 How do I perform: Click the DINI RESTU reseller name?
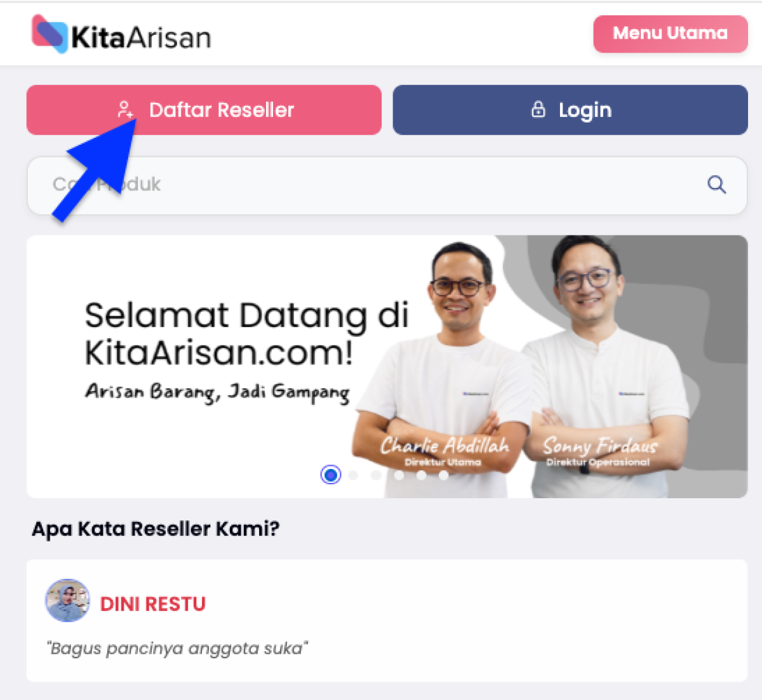pyautogui.click(x=153, y=604)
